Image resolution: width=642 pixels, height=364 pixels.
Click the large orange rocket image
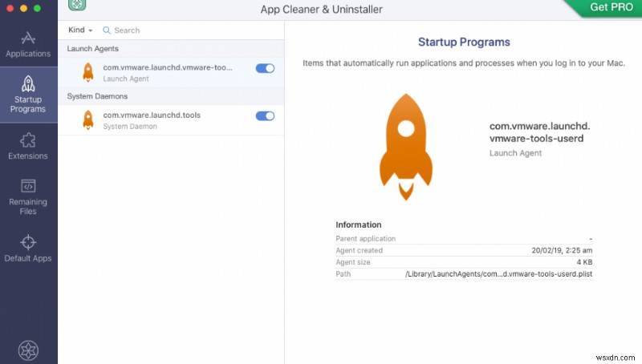[x=406, y=147]
